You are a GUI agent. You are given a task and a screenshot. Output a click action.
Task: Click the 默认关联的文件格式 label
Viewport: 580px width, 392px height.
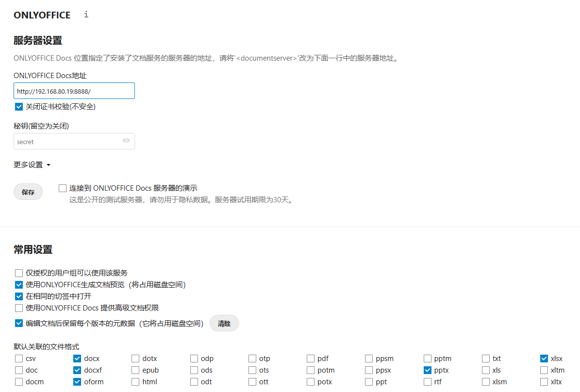[46, 347]
